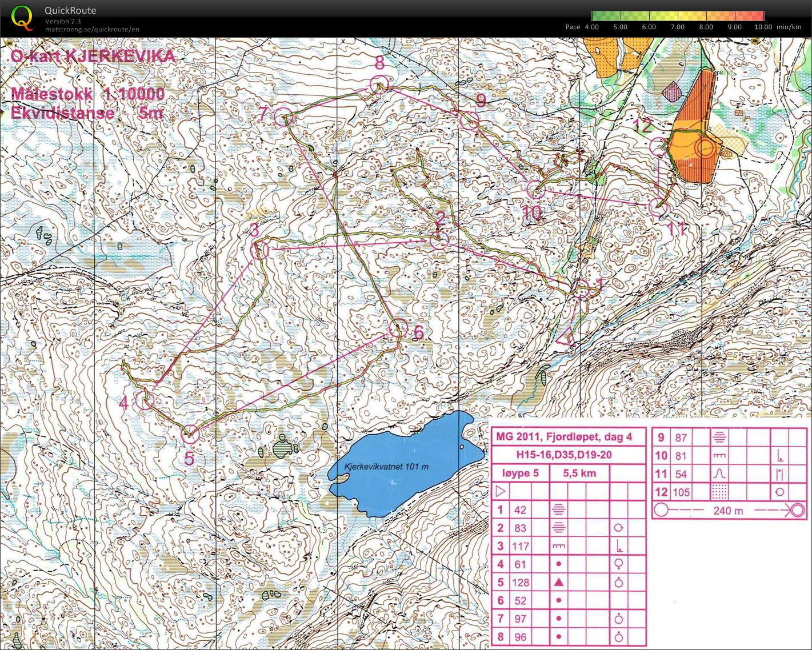
Task: Click the finish double circle on the map
Action: (x=706, y=149)
